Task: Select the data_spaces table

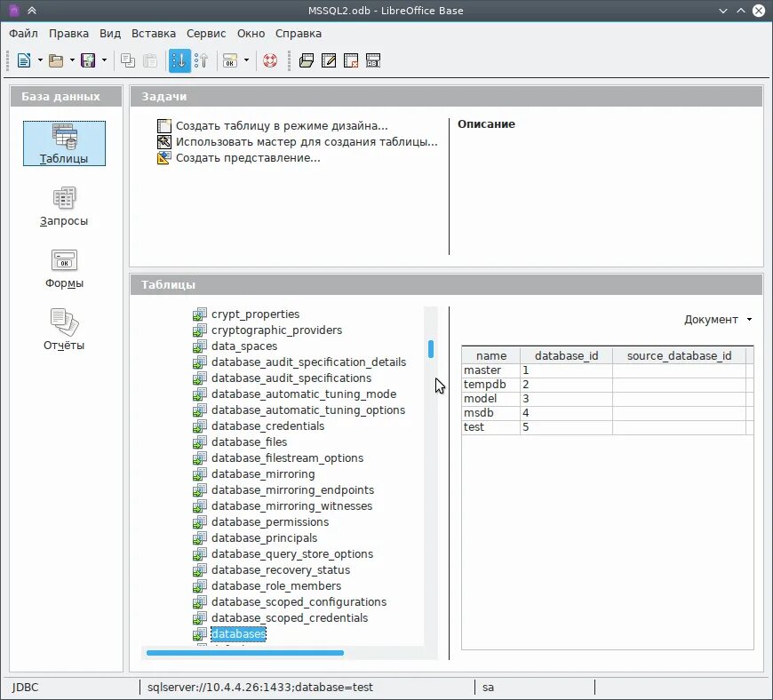Action: coord(244,346)
